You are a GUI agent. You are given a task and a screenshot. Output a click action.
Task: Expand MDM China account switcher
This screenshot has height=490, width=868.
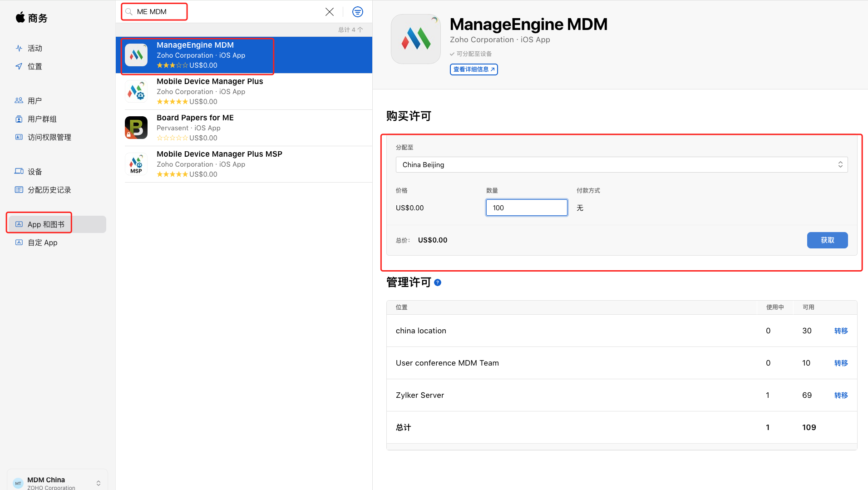tap(99, 483)
